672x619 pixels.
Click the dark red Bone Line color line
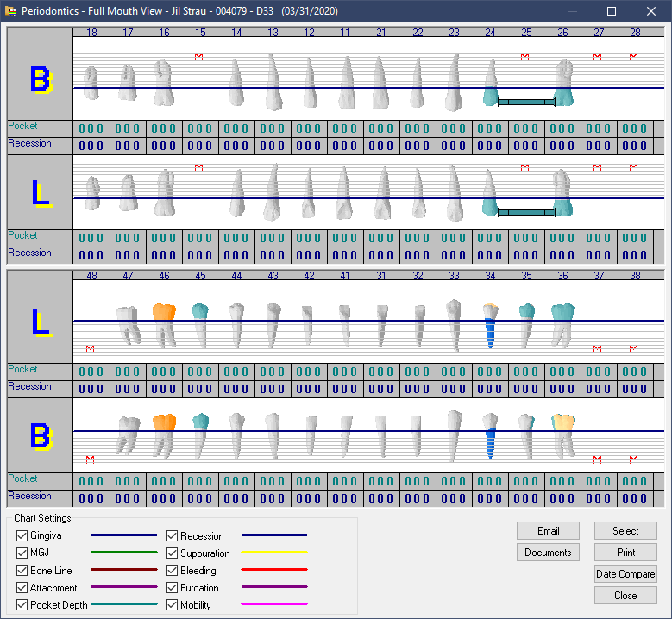124,570
